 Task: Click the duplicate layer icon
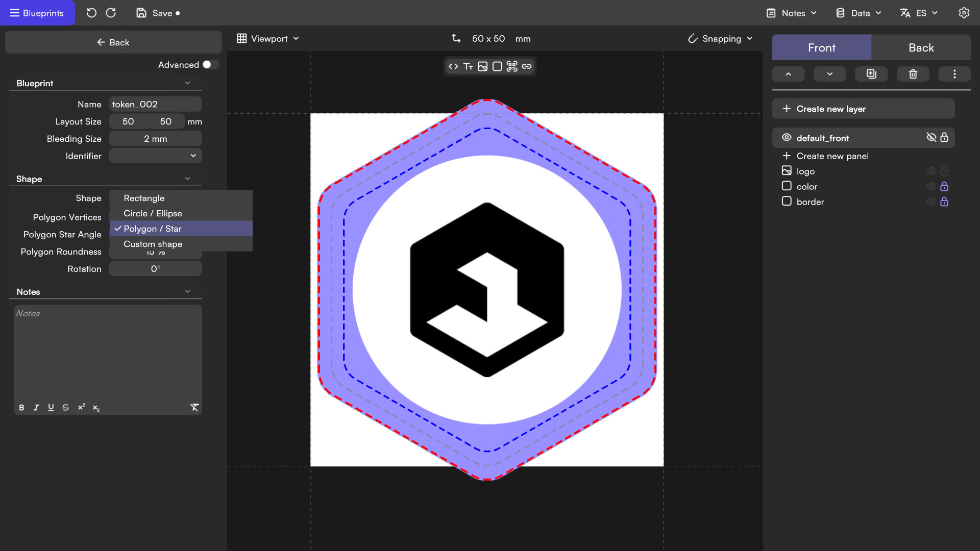click(871, 74)
